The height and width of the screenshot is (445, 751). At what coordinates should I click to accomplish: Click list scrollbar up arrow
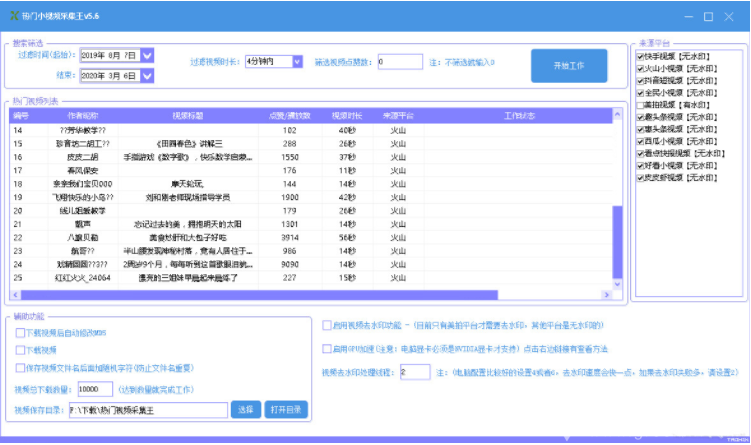pyautogui.click(x=617, y=114)
